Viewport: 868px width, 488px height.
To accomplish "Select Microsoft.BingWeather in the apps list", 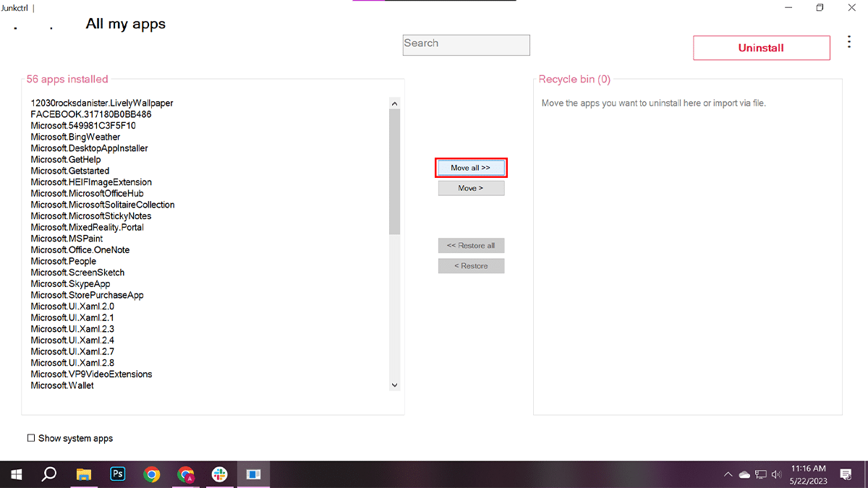I will pos(75,137).
